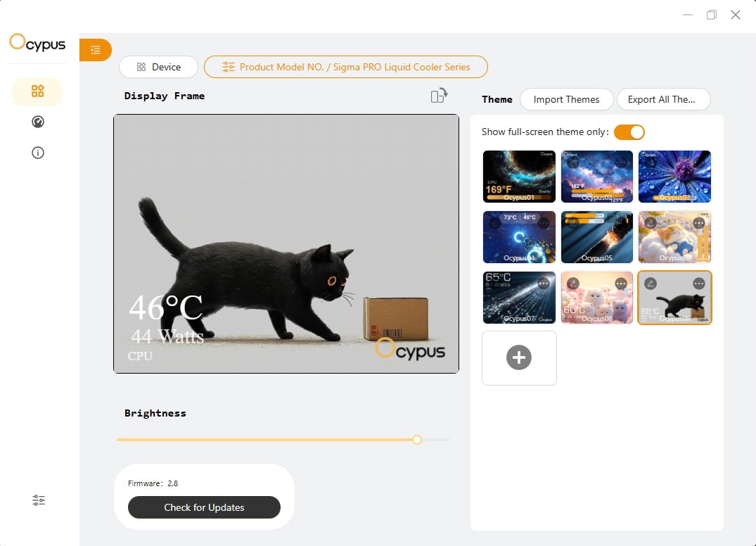The image size is (756, 546).
Task: Click the Export All Themes button
Action: (663, 99)
